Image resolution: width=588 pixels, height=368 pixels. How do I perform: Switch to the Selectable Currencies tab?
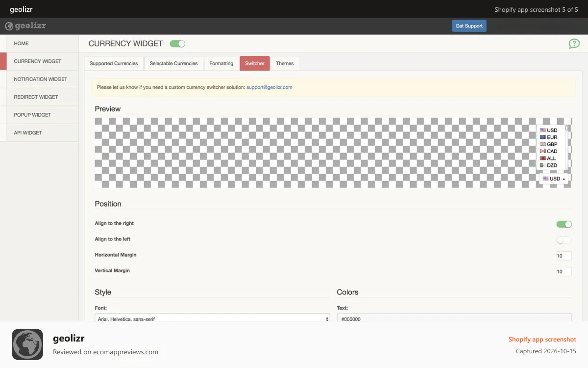[173, 63]
